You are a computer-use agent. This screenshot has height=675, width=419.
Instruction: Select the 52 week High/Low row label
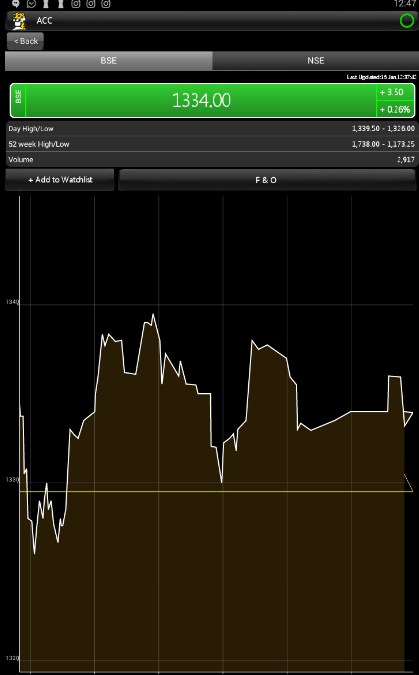[39, 144]
